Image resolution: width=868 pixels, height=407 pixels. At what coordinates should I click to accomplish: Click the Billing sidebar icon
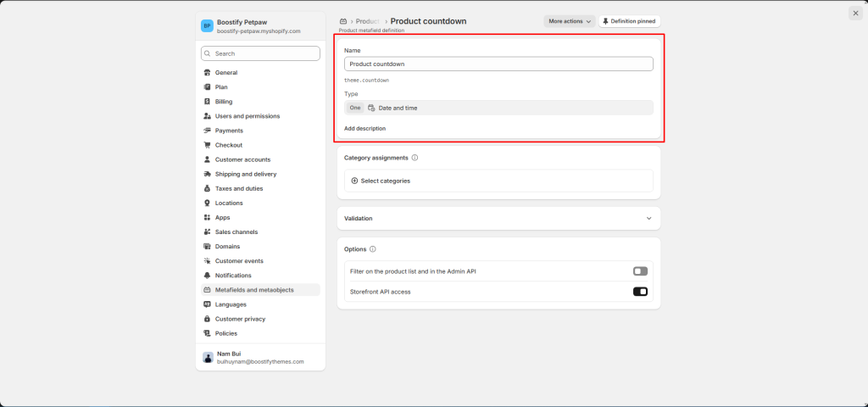click(x=207, y=102)
